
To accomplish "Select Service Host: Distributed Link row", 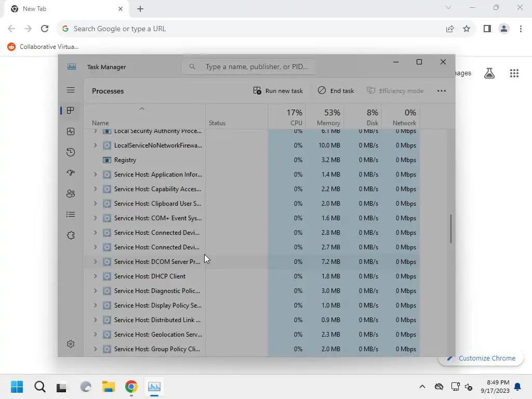I will click(x=252, y=320).
